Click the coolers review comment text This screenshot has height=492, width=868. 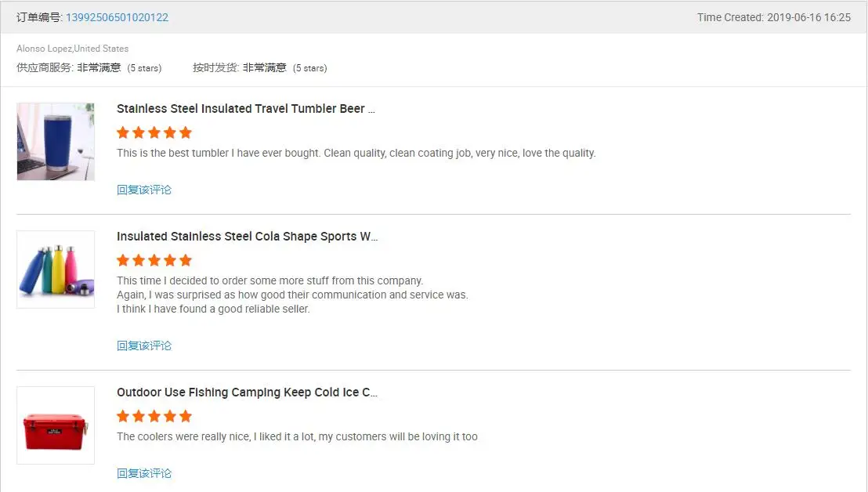(297, 437)
